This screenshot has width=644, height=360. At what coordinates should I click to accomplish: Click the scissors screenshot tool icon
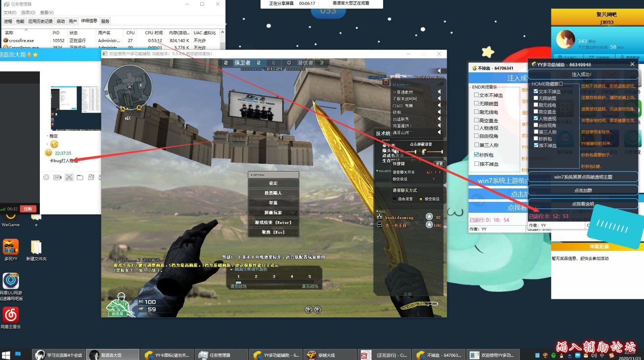(69, 177)
